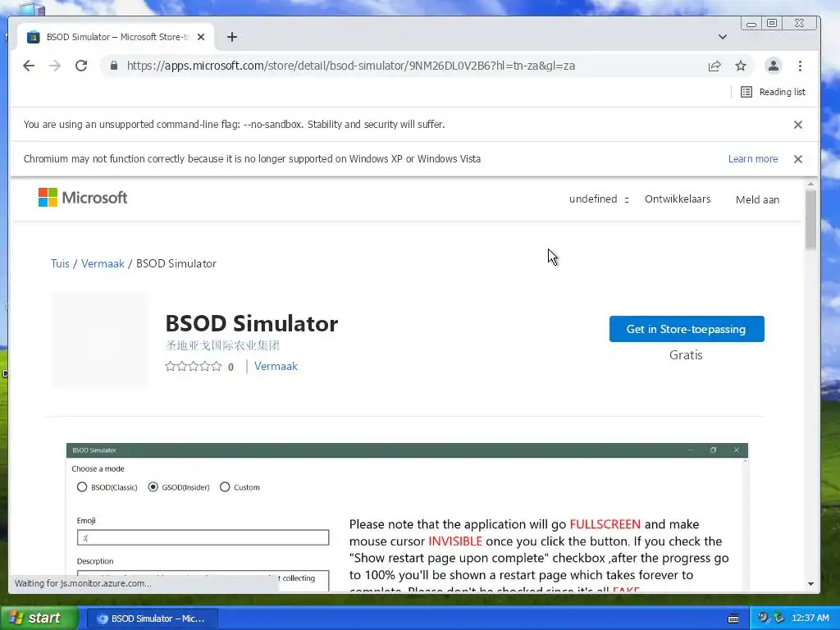Viewport: 840px width, 630px height.
Task: Click the address bar URL
Action: pos(351,66)
